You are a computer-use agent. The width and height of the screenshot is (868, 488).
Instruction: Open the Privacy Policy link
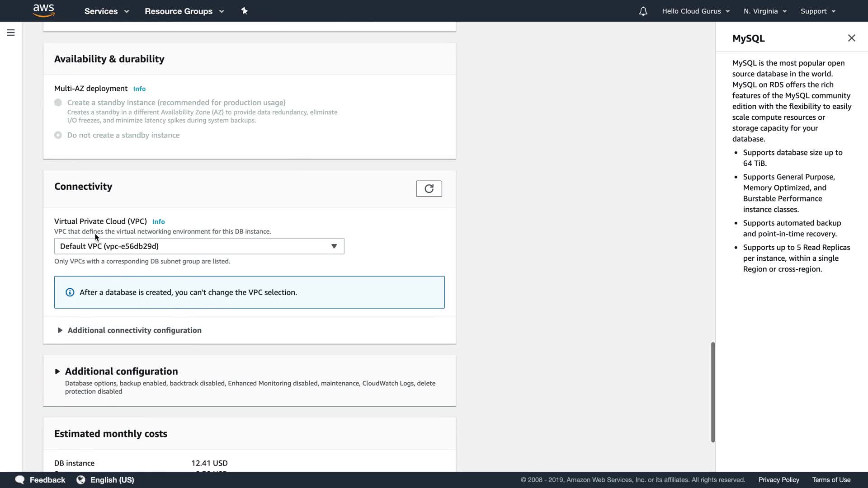(778, 480)
